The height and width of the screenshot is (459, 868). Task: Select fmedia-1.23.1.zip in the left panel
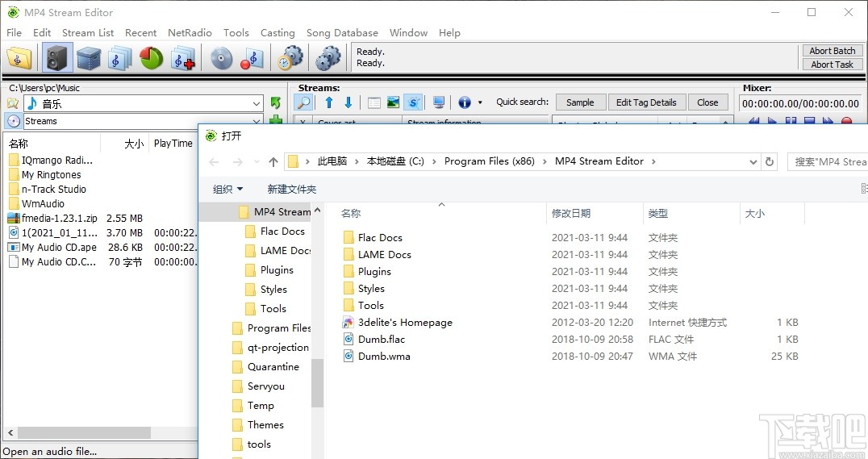[59, 218]
